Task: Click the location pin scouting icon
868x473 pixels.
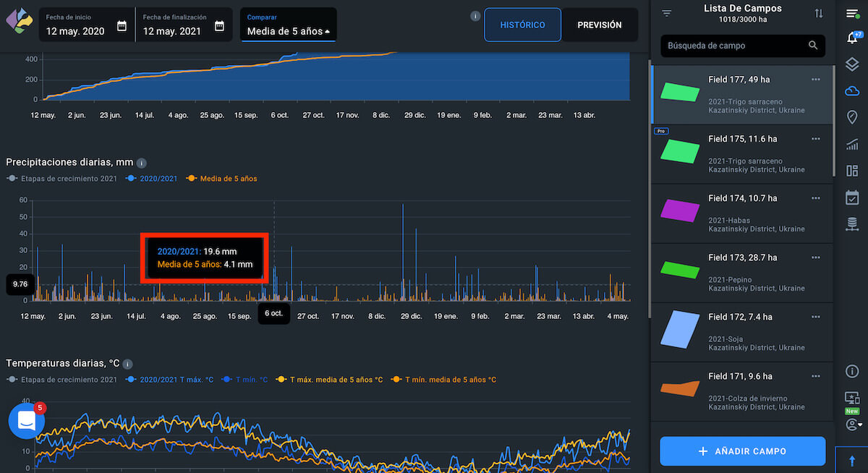Action: pos(851,117)
